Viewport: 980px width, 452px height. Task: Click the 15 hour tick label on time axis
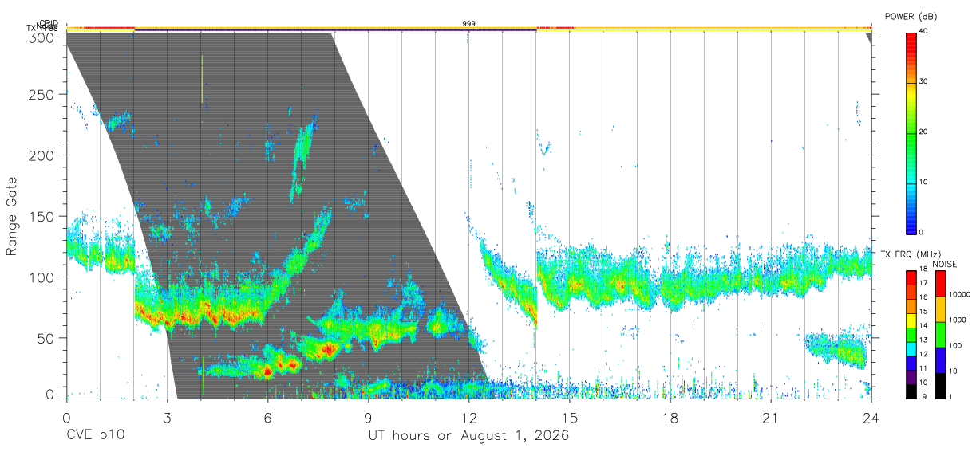569,417
